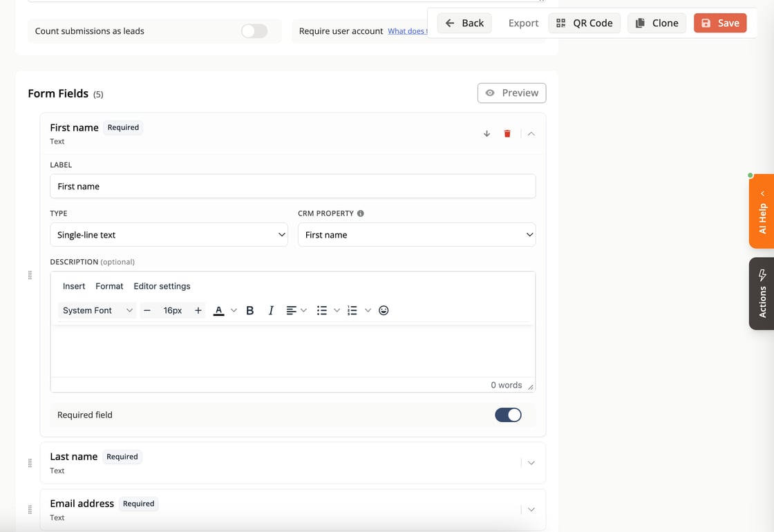This screenshot has width=774, height=532.
Task: Click the Last name field title
Action: point(73,457)
